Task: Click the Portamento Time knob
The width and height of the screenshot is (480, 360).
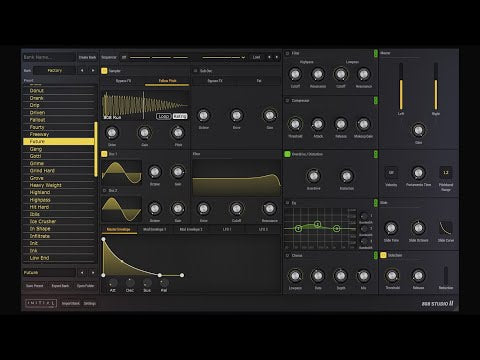Action: pyautogui.click(x=418, y=173)
